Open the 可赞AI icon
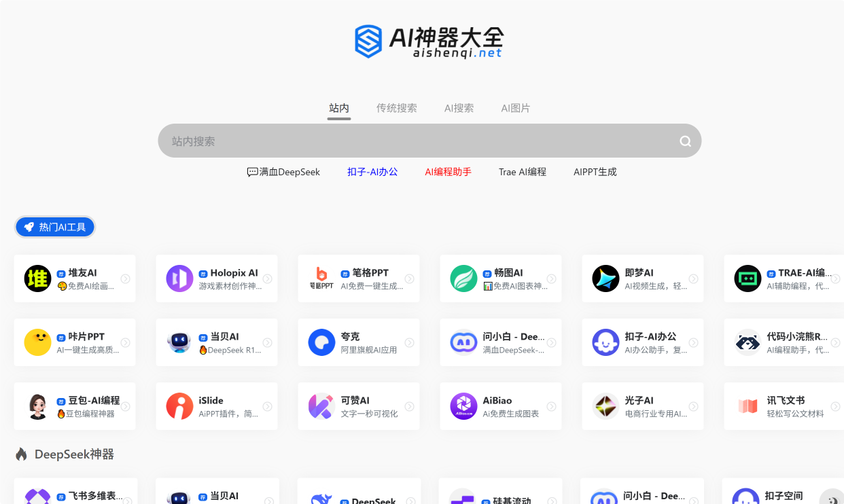844x504 pixels. 322,406
